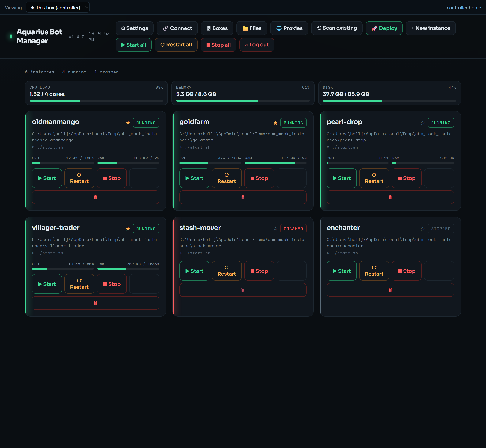
Task: Click Log out
Action: coord(257,45)
